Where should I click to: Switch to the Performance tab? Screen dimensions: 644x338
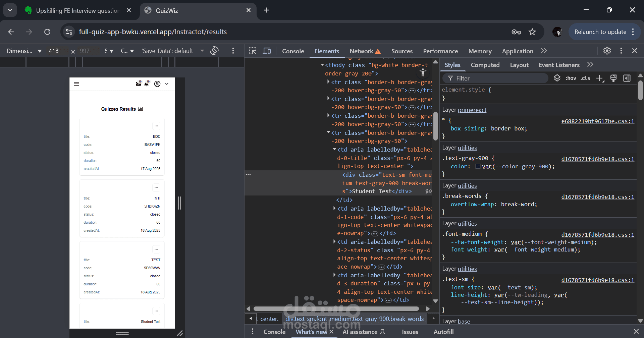click(x=440, y=51)
